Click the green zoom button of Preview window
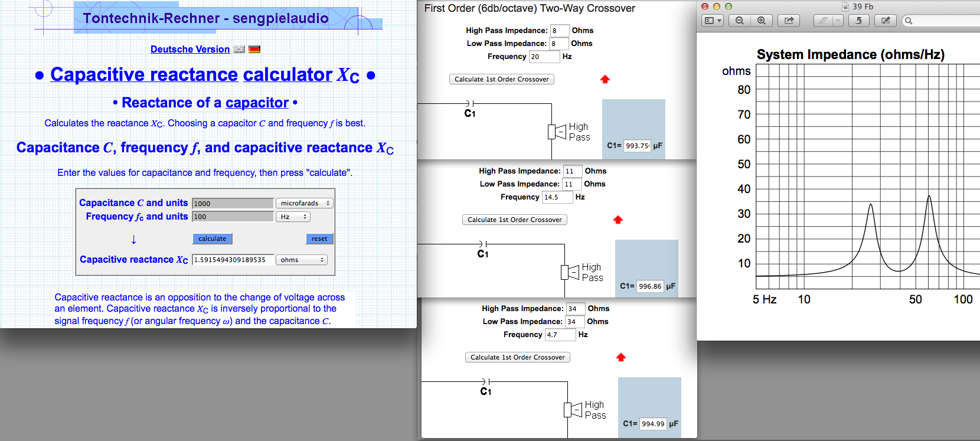Image resolution: width=980 pixels, height=441 pixels. click(728, 6)
